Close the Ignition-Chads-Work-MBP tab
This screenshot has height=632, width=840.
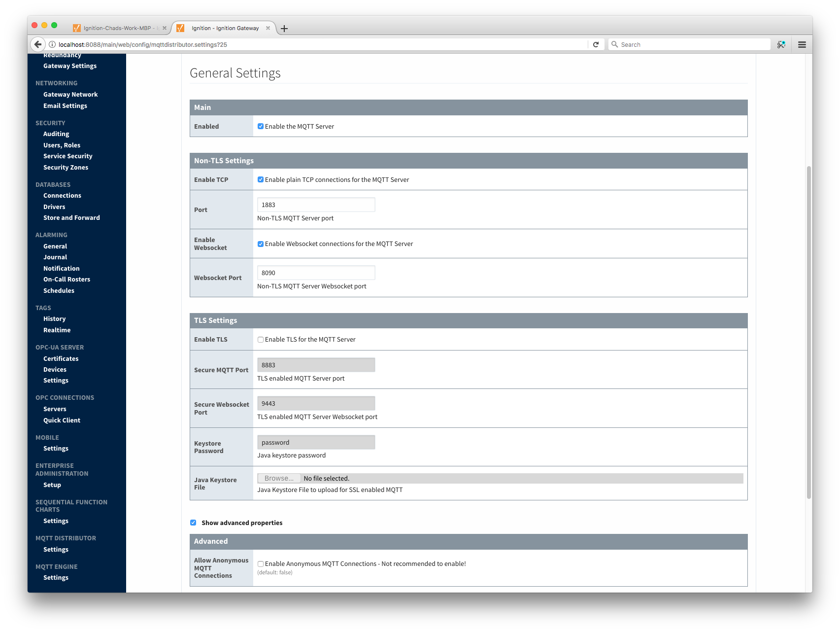pyautogui.click(x=165, y=28)
